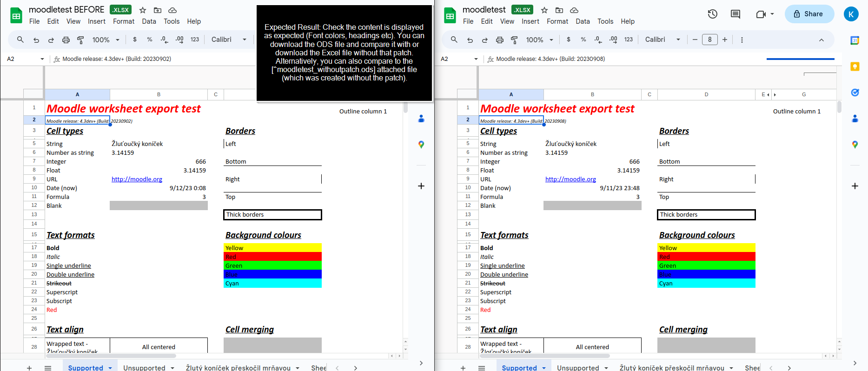This screenshot has width=868, height=371.
Task: Open Calibri font dropdown in left window
Action: (x=229, y=40)
